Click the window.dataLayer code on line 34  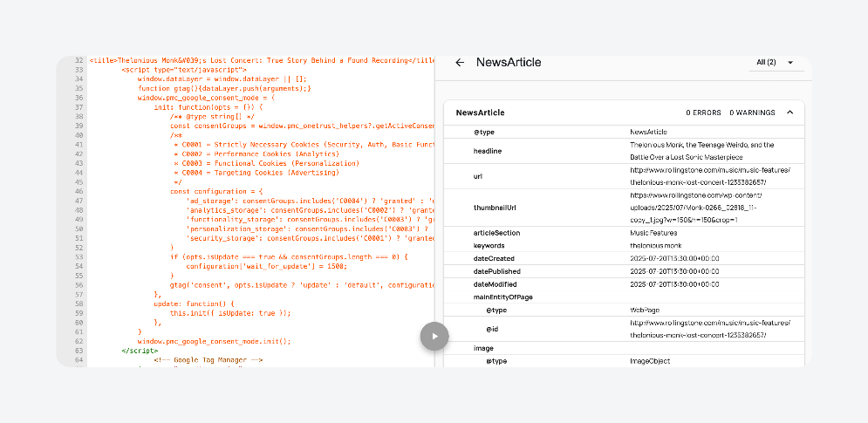222,79
